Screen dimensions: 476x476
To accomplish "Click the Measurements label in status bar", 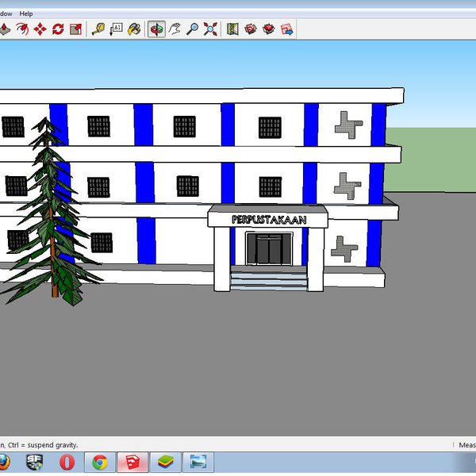I will (x=467, y=445).
